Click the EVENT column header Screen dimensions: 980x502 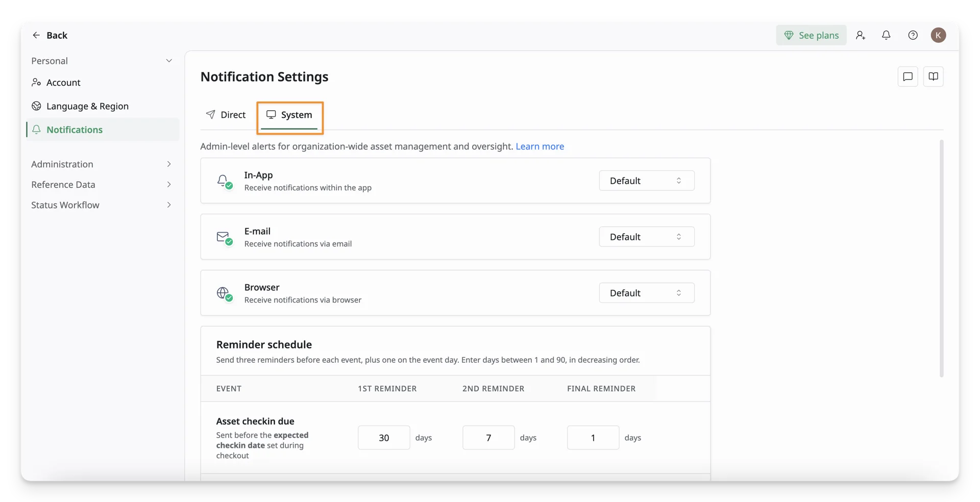[229, 389]
